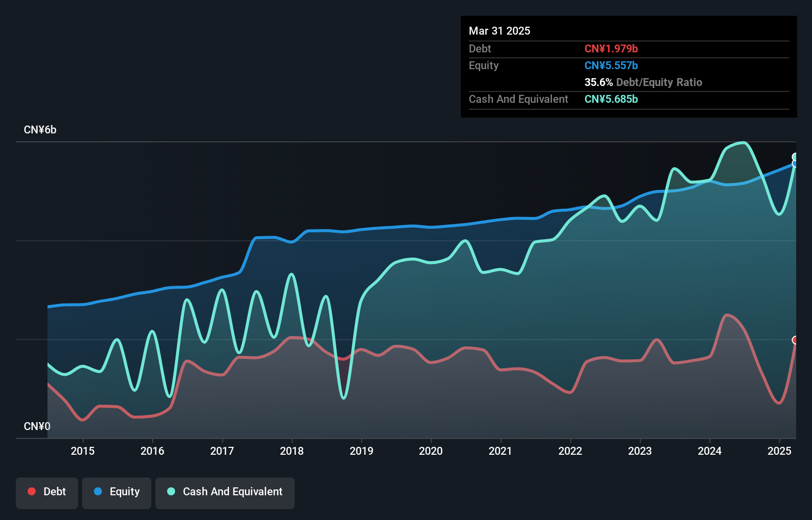Click the blue Equity legend dot
Screen dimensions: 812x520
tap(98, 491)
